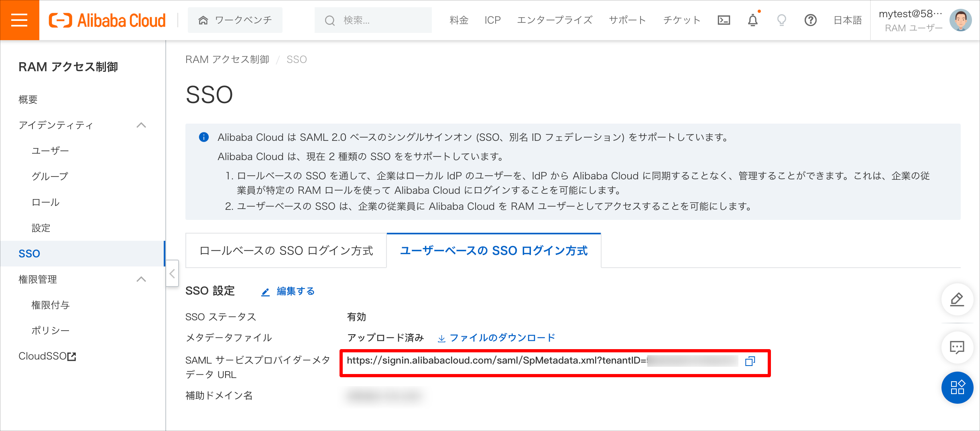Click the lightbulb tips icon
This screenshot has width=980, height=431.
(782, 20)
